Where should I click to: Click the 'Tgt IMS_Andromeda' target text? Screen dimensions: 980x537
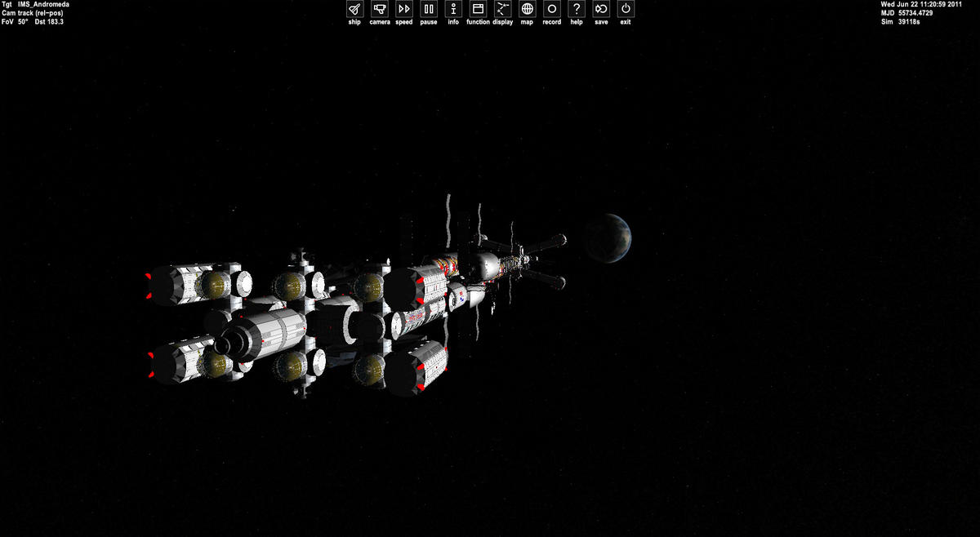tap(35, 5)
